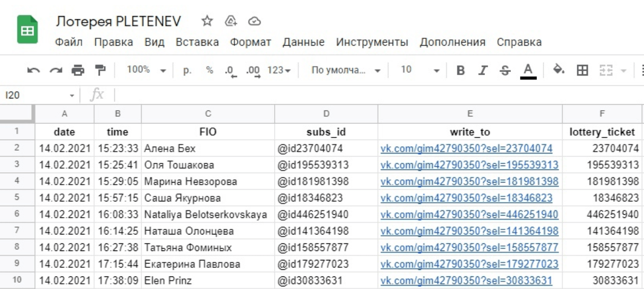Open the fill color picker

pyautogui.click(x=558, y=70)
